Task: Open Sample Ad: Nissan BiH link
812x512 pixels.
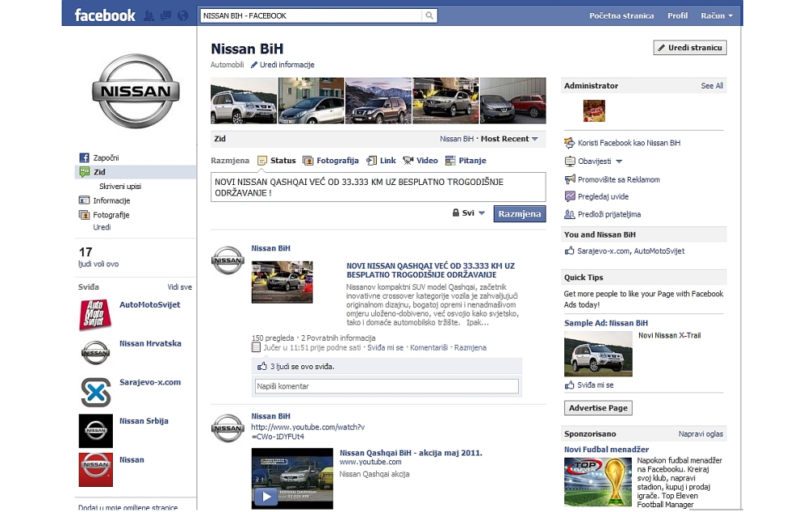Action: [x=606, y=323]
